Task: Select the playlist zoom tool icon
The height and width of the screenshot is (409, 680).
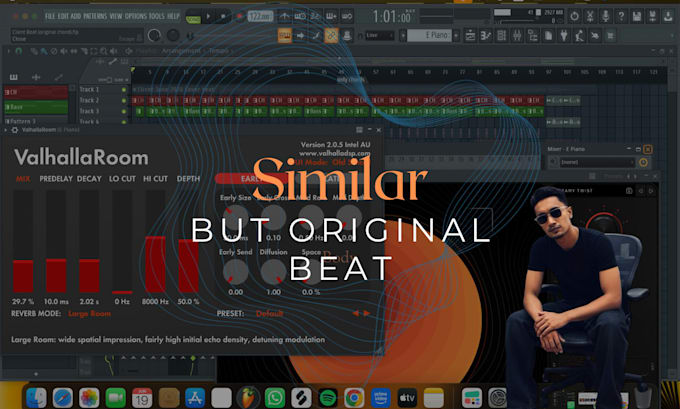Action: (x=103, y=51)
